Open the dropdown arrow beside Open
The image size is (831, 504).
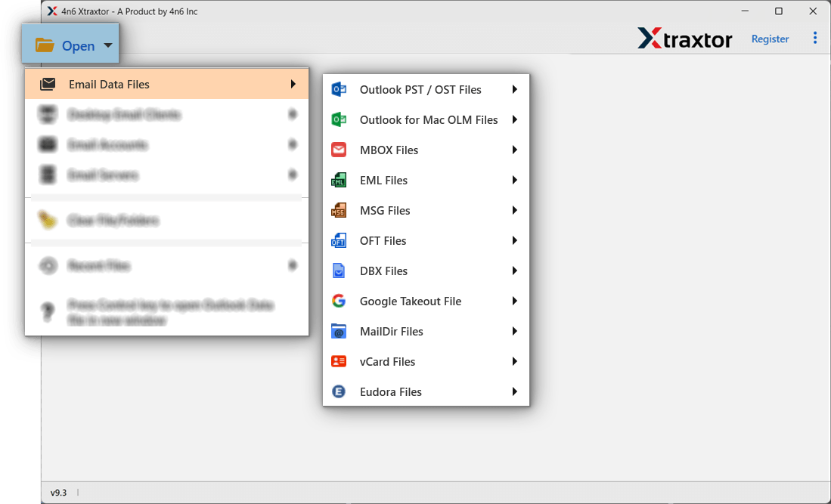click(x=107, y=45)
